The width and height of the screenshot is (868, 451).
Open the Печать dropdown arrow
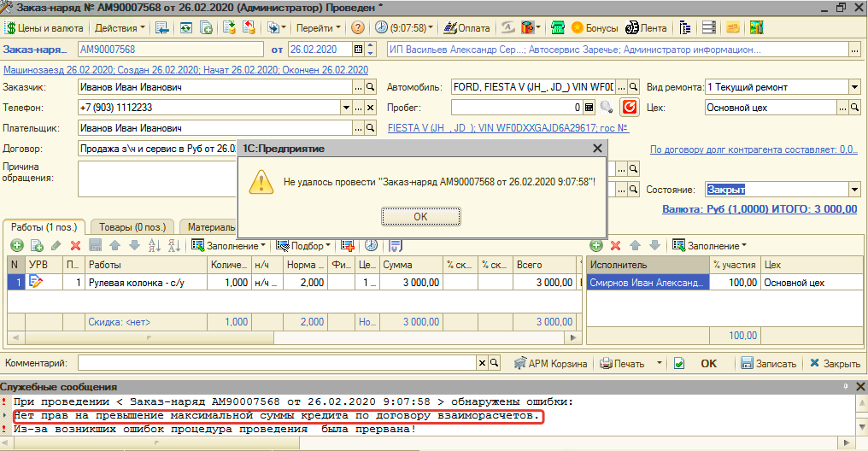[x=660, y=363]
